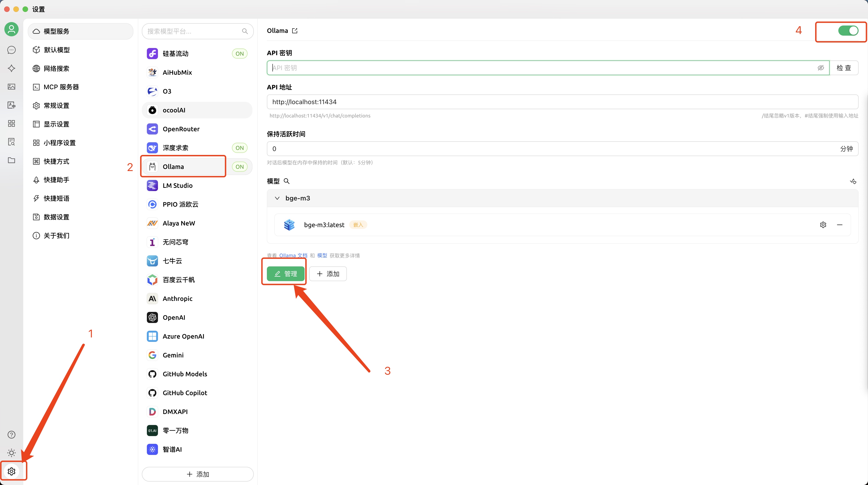Open the agents sparkle sidebar icon
The width and height of the screenshot is (868, 485).
point(11,68)
